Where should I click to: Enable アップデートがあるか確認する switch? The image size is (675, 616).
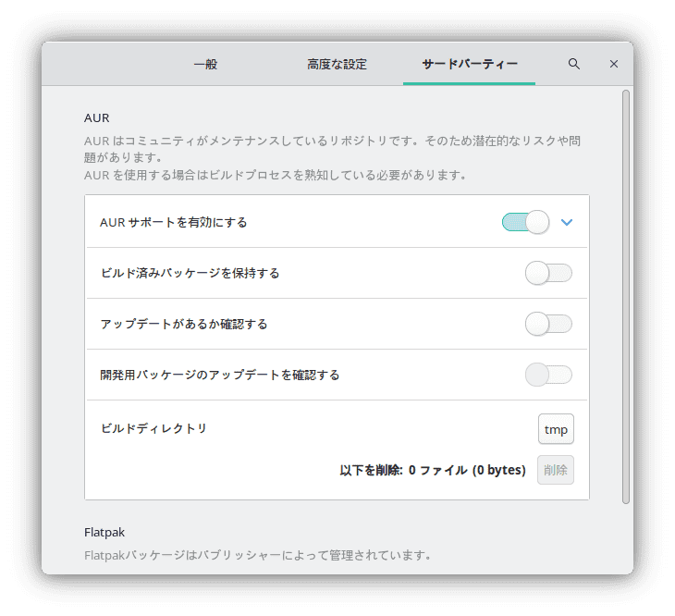548,324
